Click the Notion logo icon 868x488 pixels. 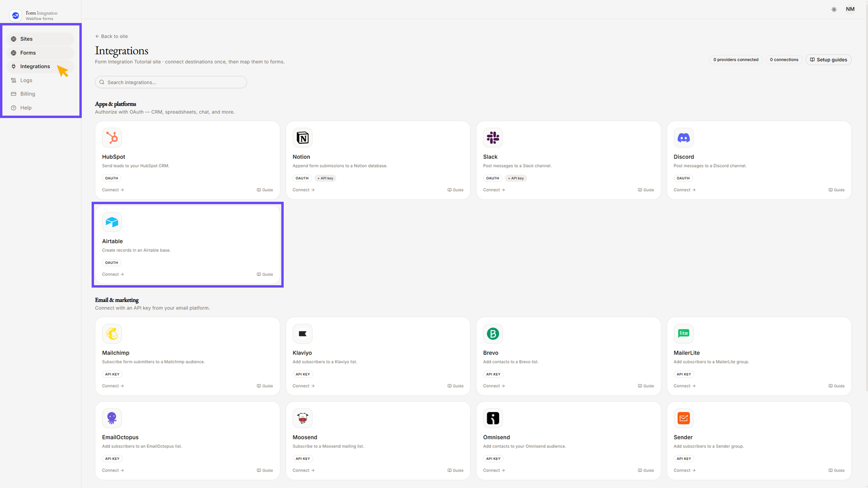coord(303,138)
